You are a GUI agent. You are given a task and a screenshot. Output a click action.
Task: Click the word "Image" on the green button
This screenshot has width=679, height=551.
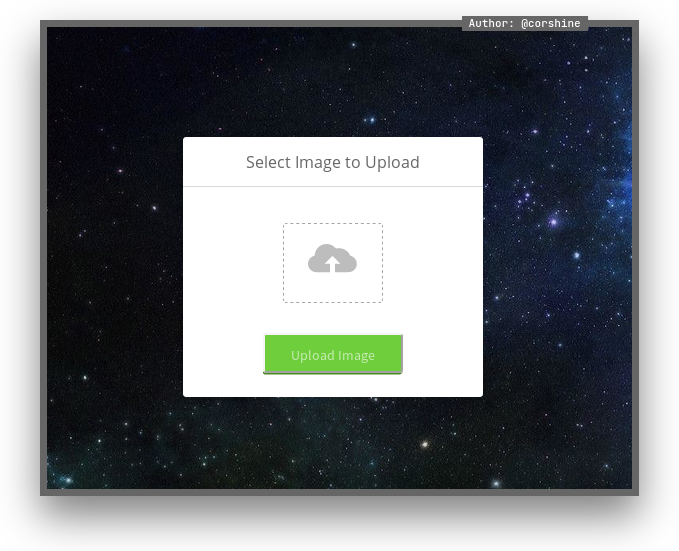point(357,355)
